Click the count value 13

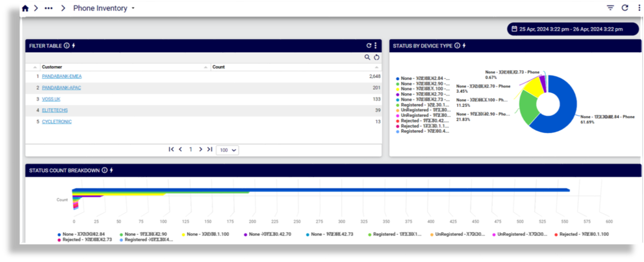pyautogui.click(x=378, y=122)
